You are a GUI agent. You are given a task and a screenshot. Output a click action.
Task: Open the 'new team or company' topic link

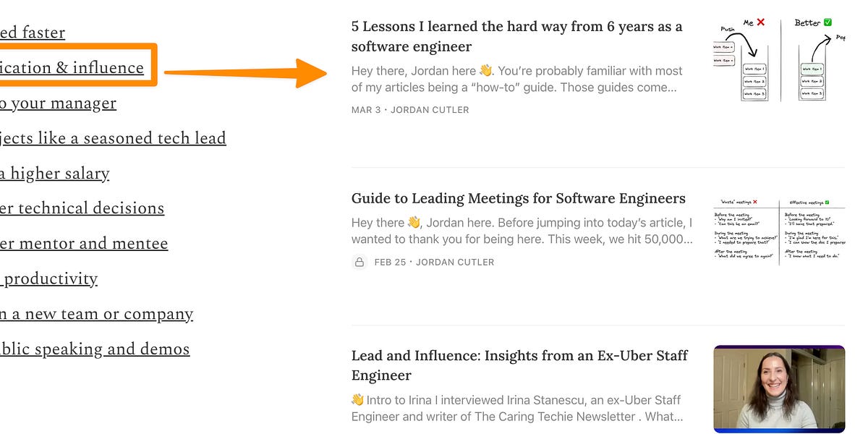(96, 313)
